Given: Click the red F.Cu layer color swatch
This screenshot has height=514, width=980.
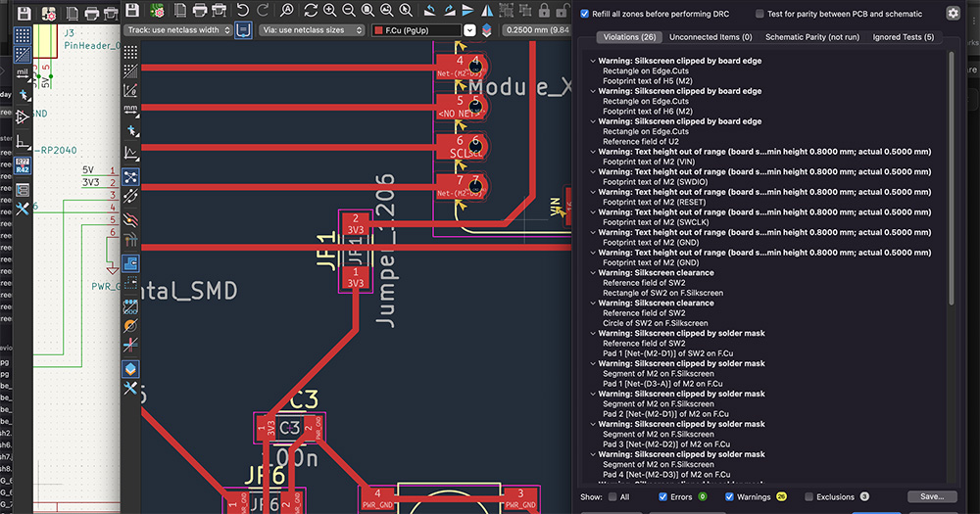Looking at the screenshot, I should click(378, 30).
